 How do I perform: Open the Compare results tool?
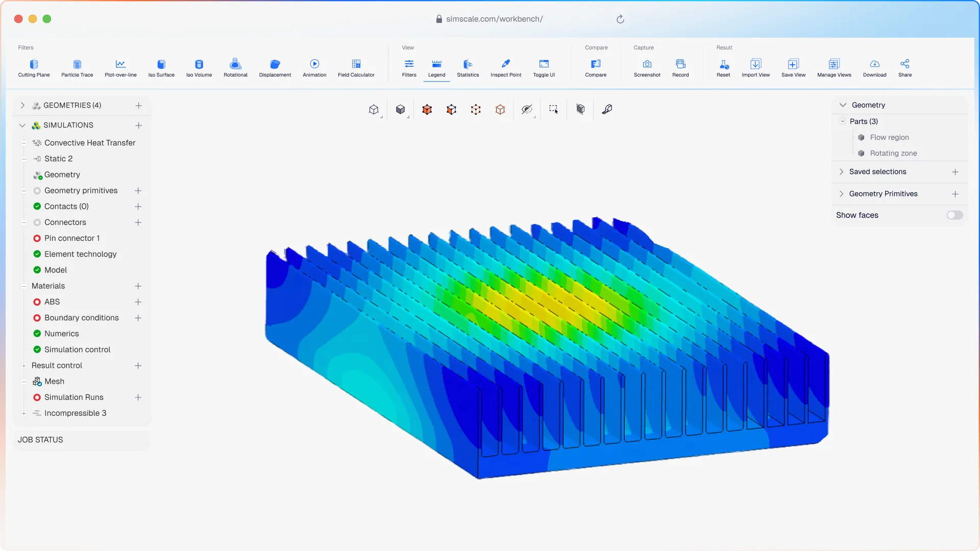point(596,68)
